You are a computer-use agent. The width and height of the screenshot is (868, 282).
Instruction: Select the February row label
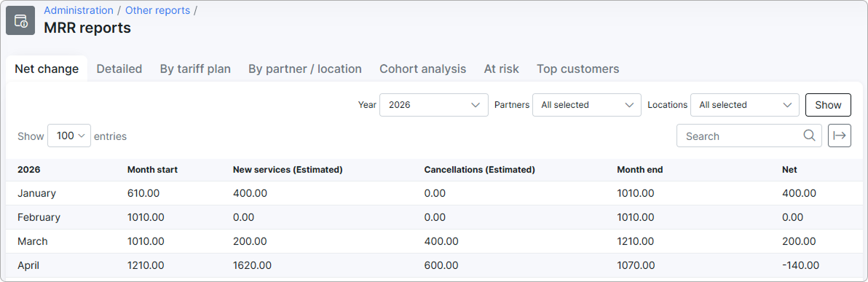pos(39,217)
